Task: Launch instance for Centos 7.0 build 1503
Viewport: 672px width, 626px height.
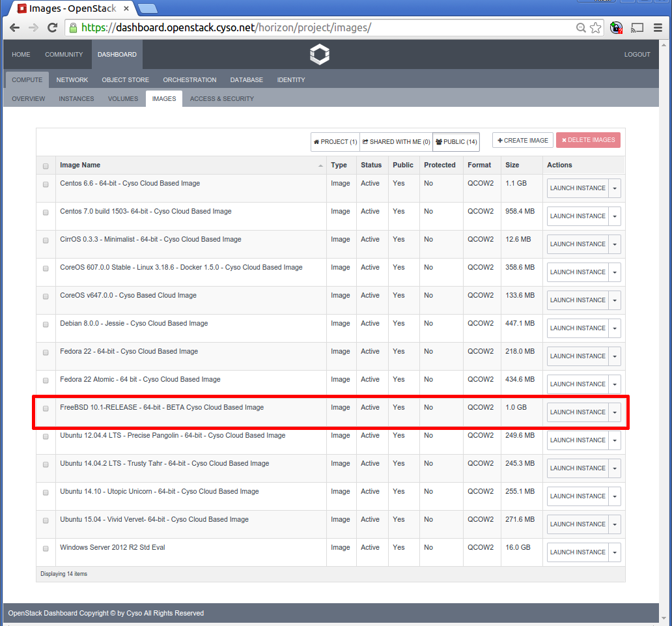Action: 578,216
